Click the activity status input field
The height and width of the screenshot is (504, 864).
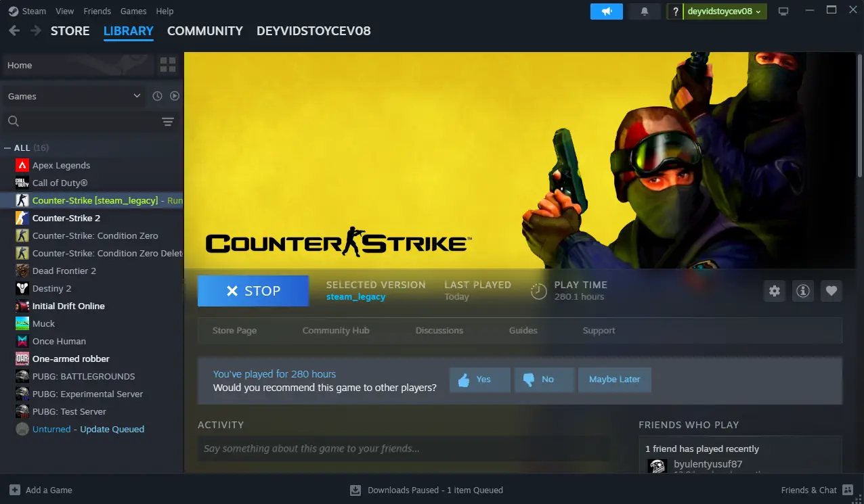click(403, 449)
